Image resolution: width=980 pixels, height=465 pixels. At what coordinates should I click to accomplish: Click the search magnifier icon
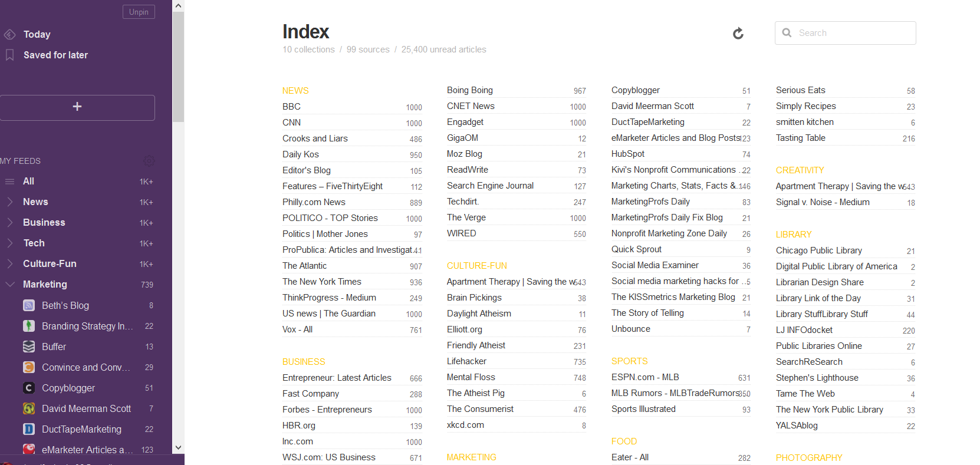[787, 33]
